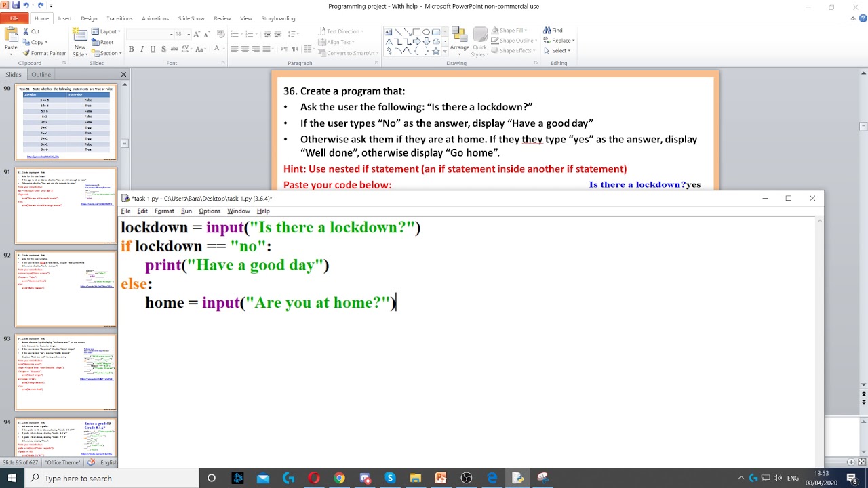Toggle Underline formatting in Font group
This screenshot has width=868, height=488.
[x=153, y=49]
